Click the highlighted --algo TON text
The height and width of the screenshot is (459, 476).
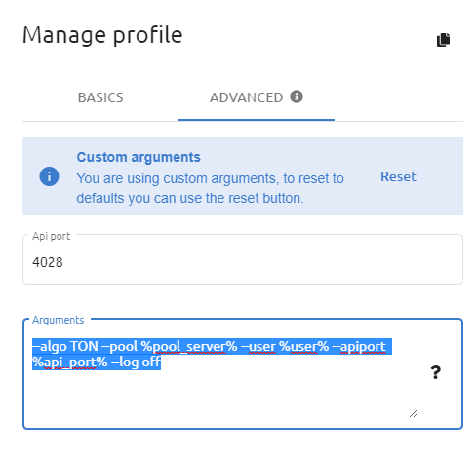[x=65, y=346]
